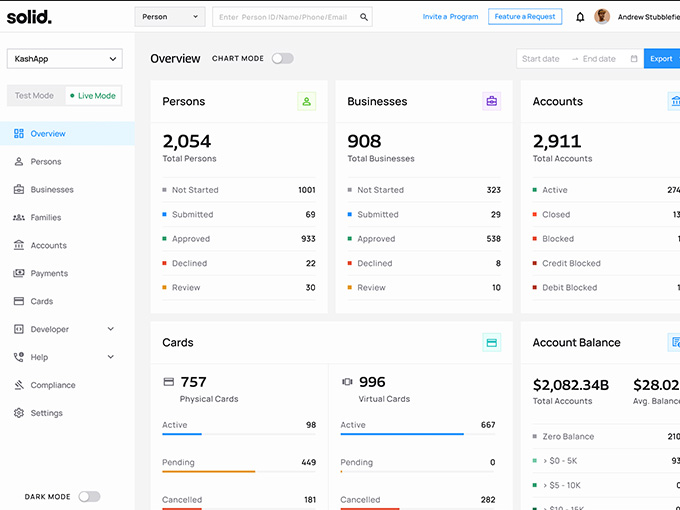680x510 pixels.
Task: Click the Start date input field
Action: pyautogui.click(x=541, y=59)
